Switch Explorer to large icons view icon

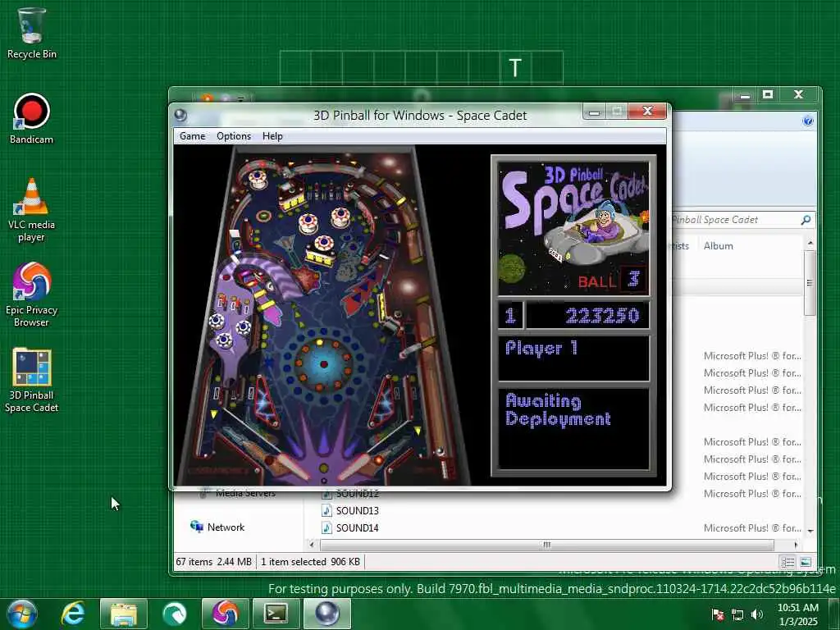[x=806, y=562]
